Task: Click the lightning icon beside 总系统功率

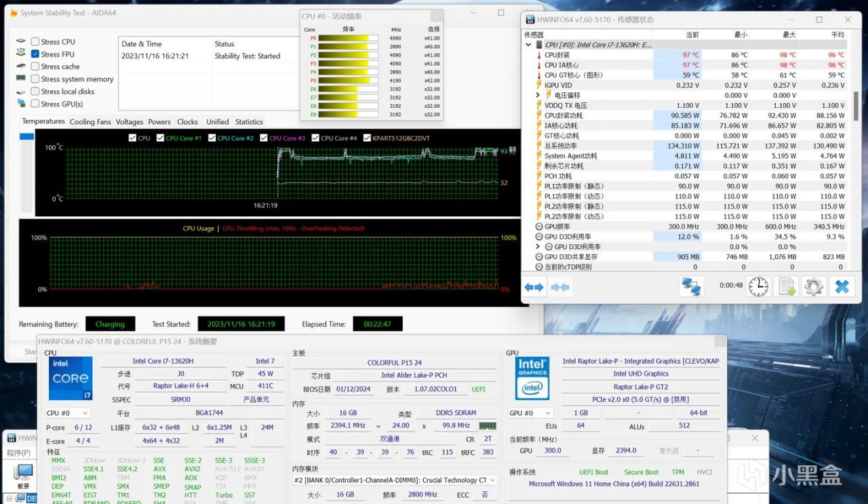Action: 539,146
